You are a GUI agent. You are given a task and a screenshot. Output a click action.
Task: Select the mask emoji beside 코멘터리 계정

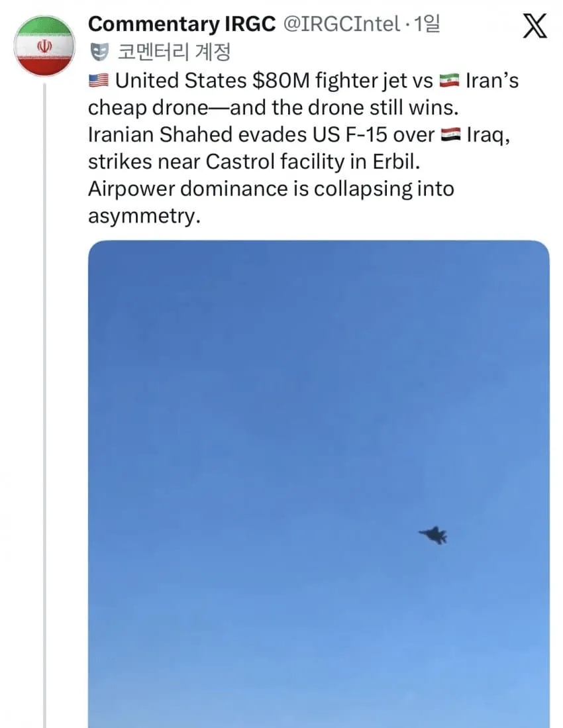pyautogui.click(x=98, y=51)
